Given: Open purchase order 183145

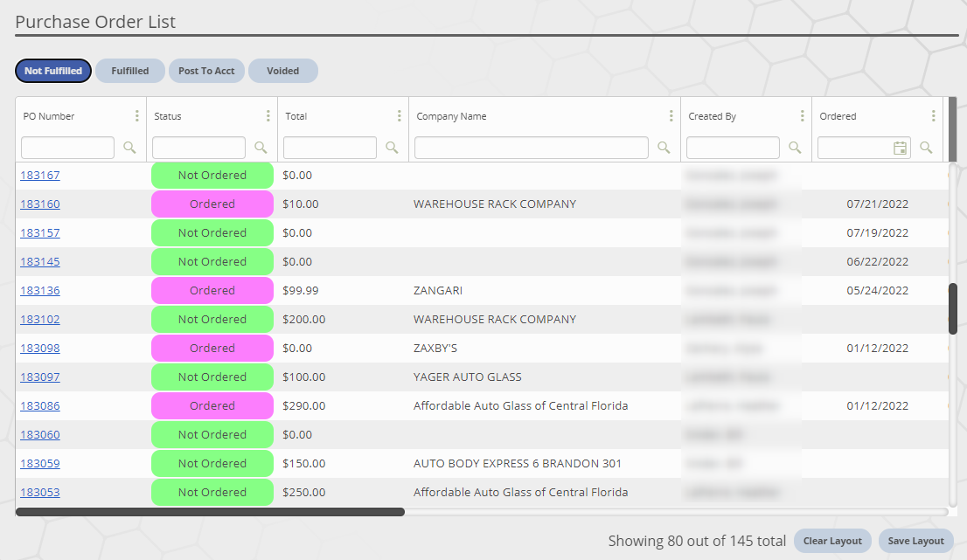Looking at the screenshot, I should (40, 262).
